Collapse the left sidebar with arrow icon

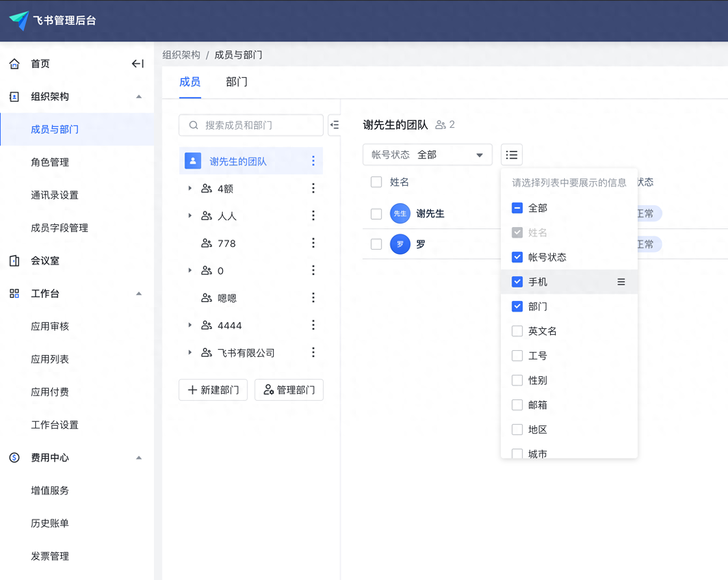tap(138, 64)
